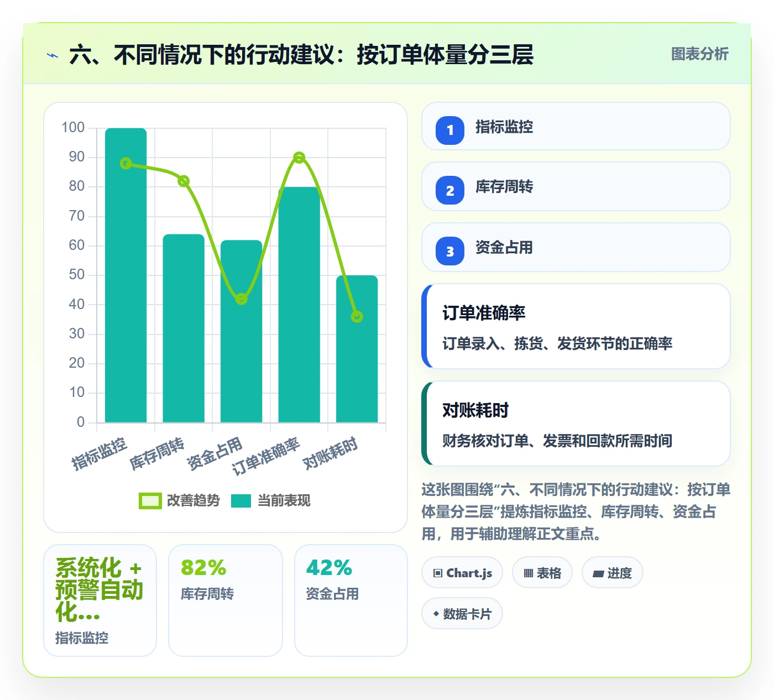Click the blue number 1 badge
The image size is (774, 700).
pyautogui.click(x=450, y=130)
